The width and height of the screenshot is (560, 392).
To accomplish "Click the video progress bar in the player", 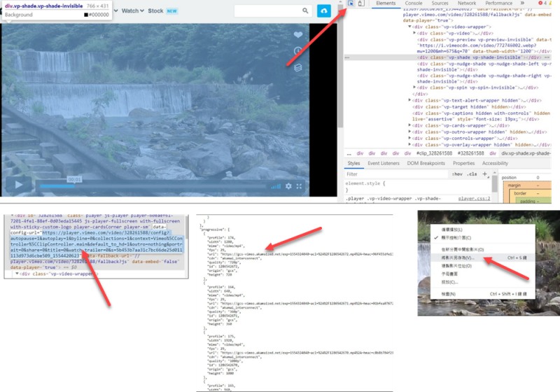I will coord(153,186).
